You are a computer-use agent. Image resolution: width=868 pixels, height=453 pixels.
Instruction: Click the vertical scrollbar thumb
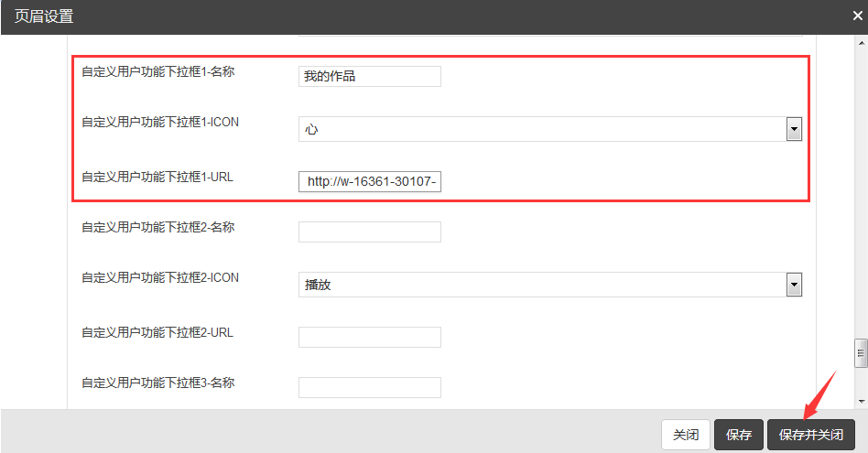tap(862, 353)
